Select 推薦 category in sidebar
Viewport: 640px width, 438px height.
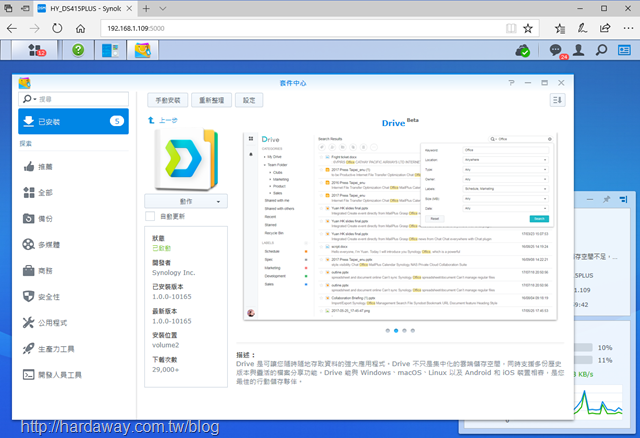pos(73,167)
